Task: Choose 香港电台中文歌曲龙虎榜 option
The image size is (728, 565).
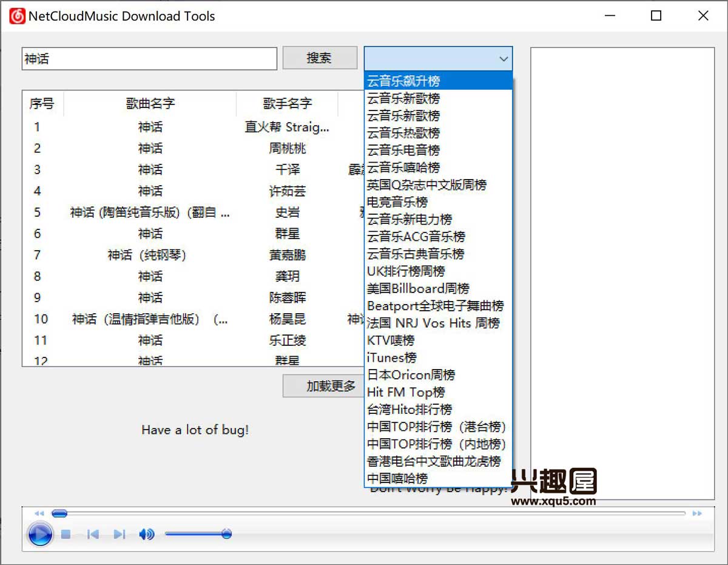Action: (439, 461)
